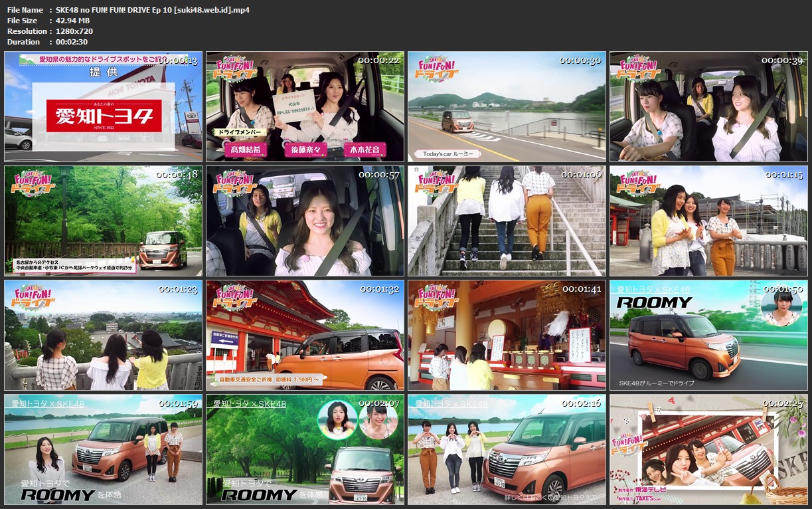Click the ROOMY title in 00:01:50 thumbnail

pyautogui.click(x=655, y=303)
